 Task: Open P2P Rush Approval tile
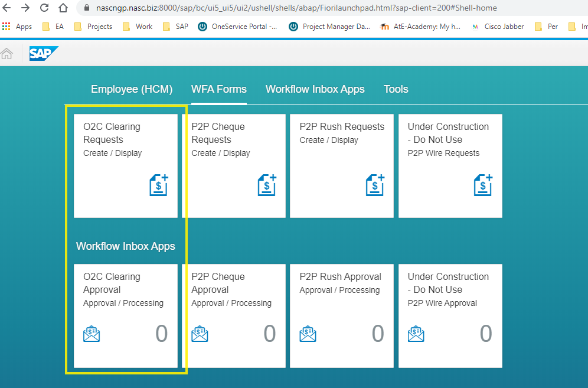[342, 316]
